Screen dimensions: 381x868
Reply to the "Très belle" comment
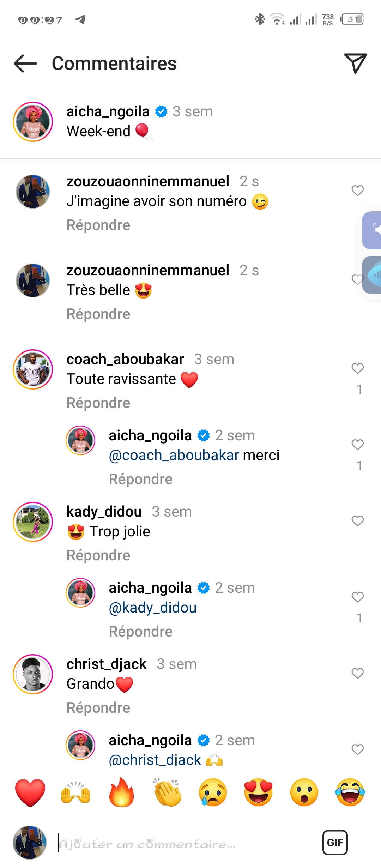pos(98,314)
